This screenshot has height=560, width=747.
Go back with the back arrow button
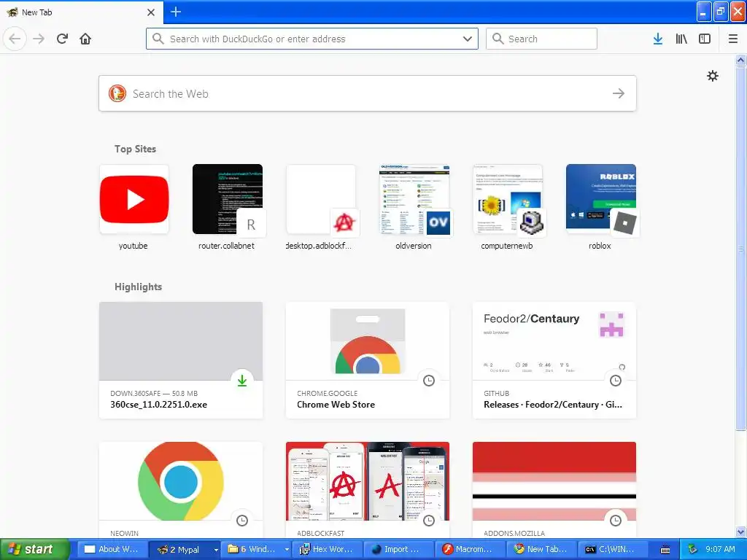[15, 39]
